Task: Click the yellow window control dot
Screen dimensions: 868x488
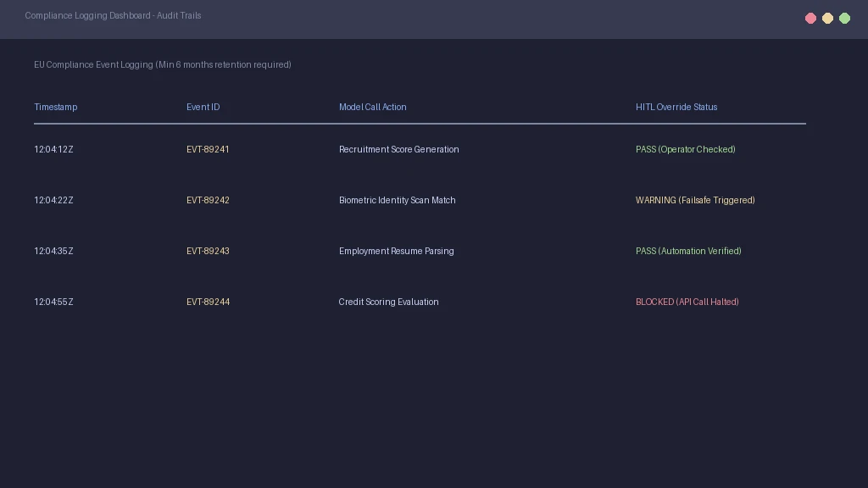Action: pyautogui.click(x=827, y=19)
